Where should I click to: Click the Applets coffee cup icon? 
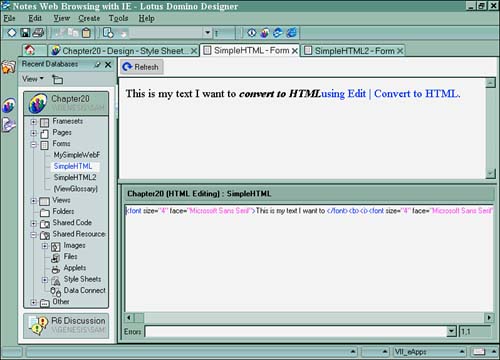[x=56, y=269]
